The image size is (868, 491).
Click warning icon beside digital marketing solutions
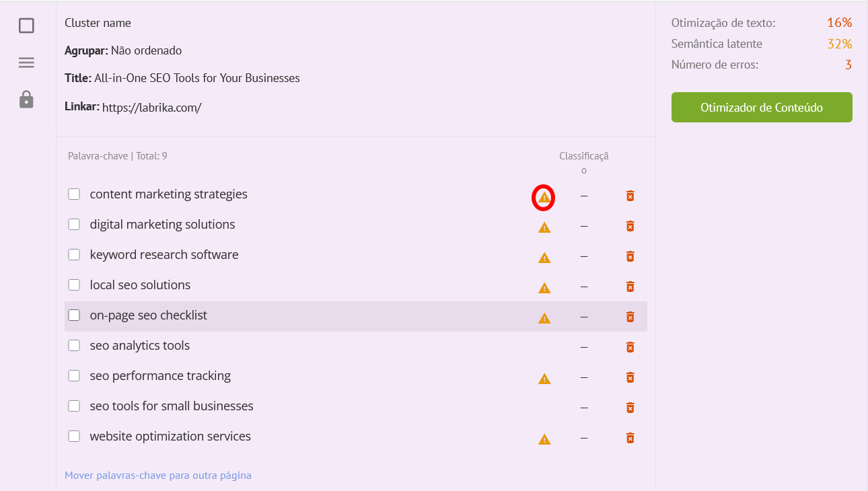(x=544, y=228)
